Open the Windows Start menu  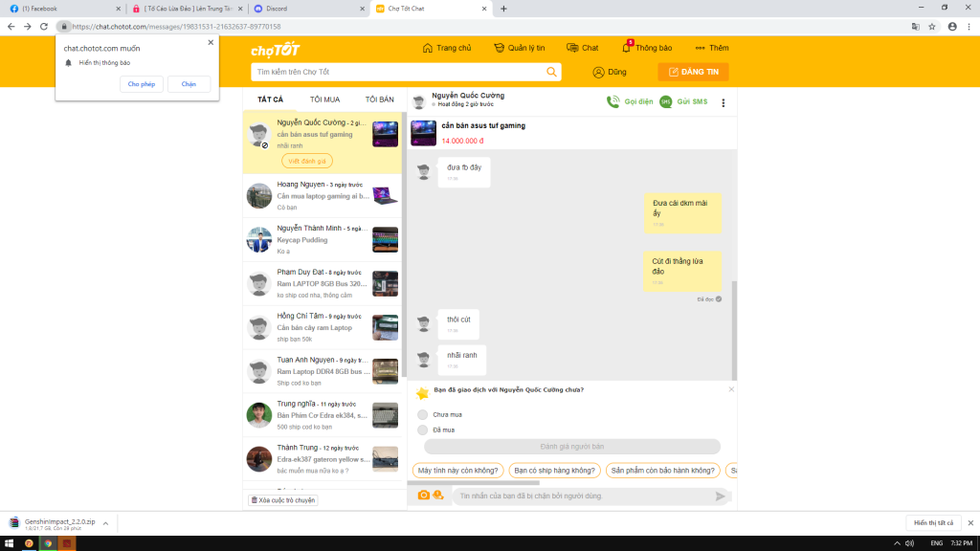click(9, 543)
